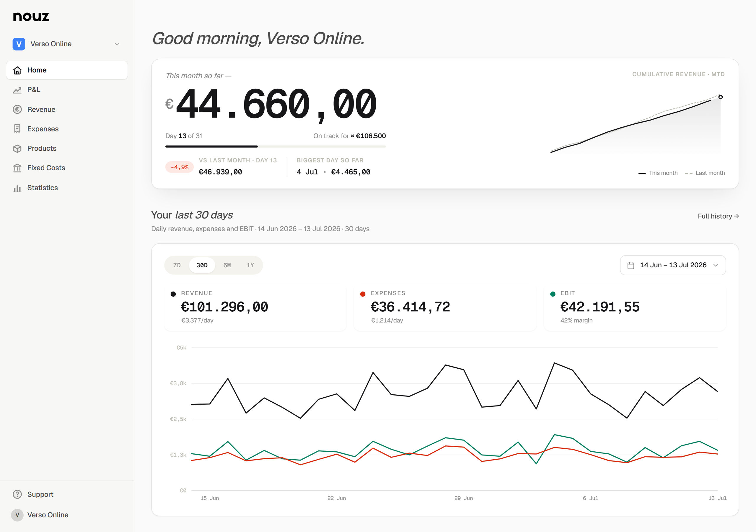Click the calendar icon in date picker
Image resolution: width=756 pixels, height=532 pixels.
630,265
